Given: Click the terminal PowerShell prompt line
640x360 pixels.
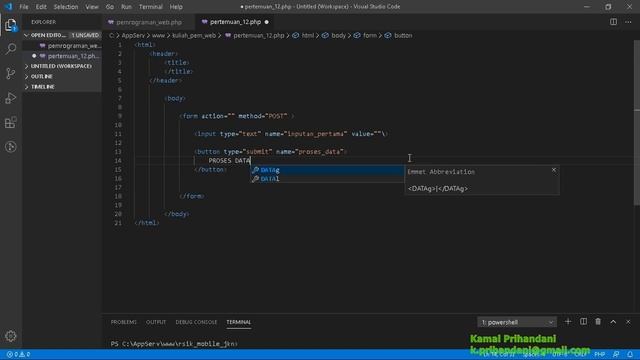Looking at the screenshot, I should (x=173, y=344).
